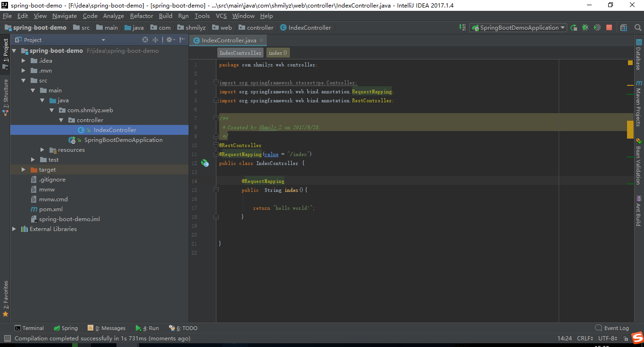Run the SpringBootDemoApplication with the Rerun icon
644x347 pixels.
[x=574, y=27]
